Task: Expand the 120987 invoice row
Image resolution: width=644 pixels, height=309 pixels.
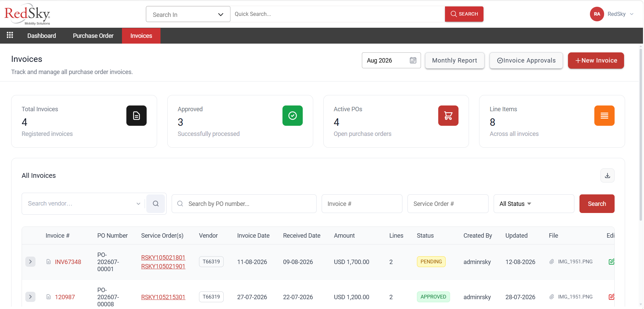Action: coord(30,297)
